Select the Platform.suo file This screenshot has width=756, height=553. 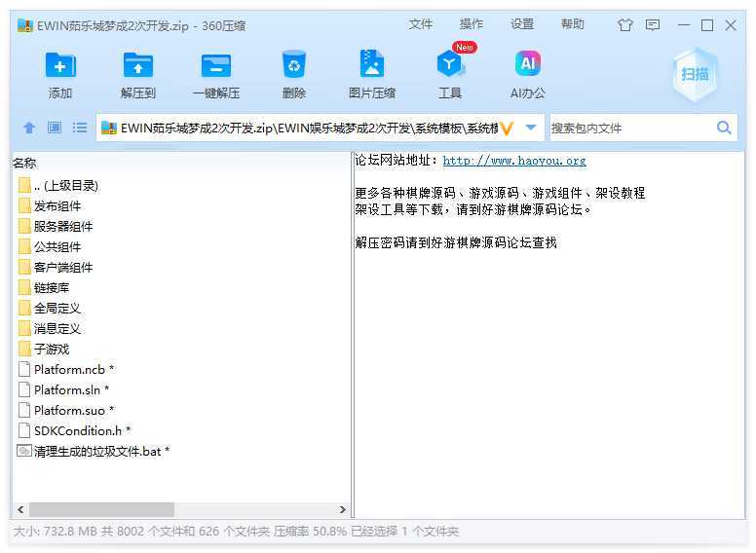click(x=66, y=411)
